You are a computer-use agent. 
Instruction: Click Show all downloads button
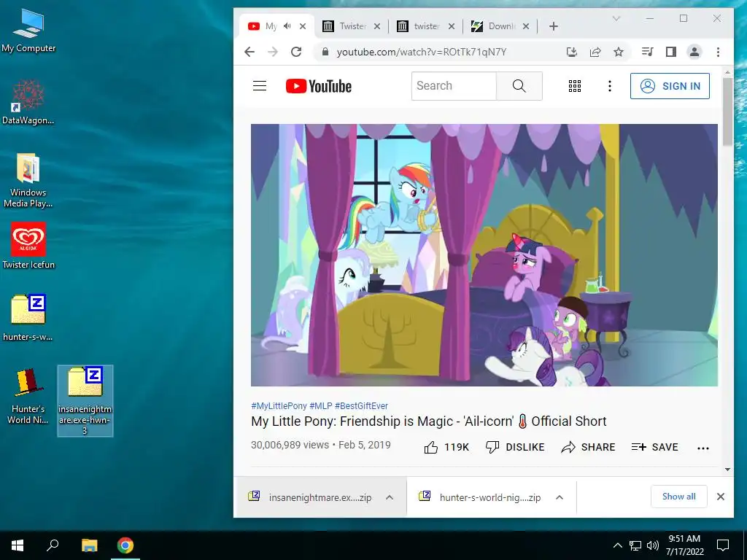[x=679, y=497]
